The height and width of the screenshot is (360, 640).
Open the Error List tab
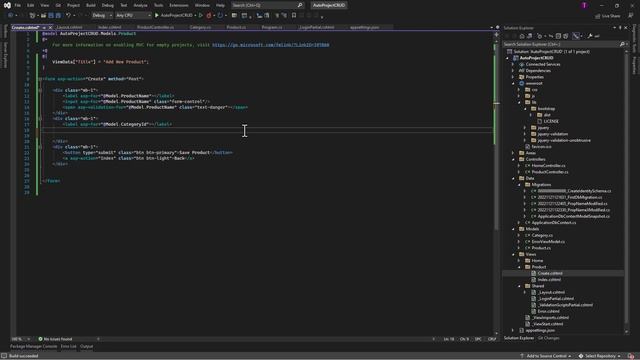tap(69, 346)
